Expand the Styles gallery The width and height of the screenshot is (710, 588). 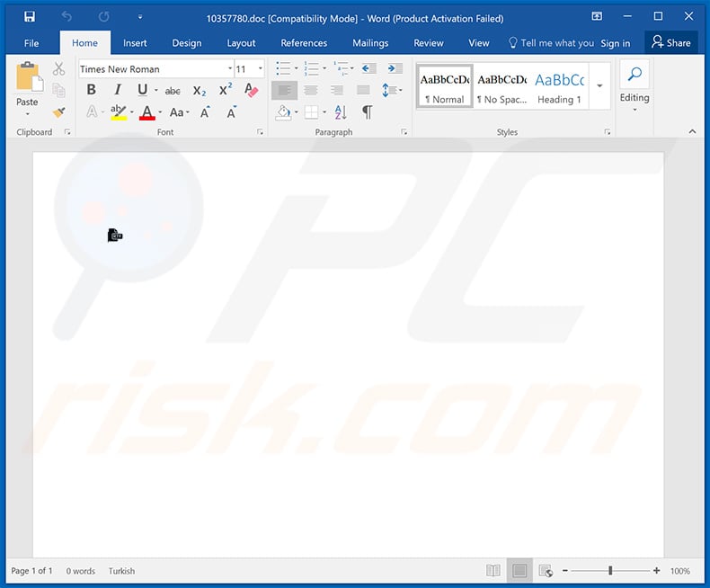pyautogui.click(x=599, y=86)
